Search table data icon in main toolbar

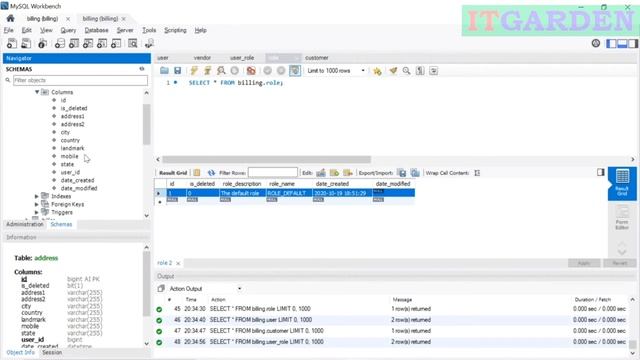point(133,43)
